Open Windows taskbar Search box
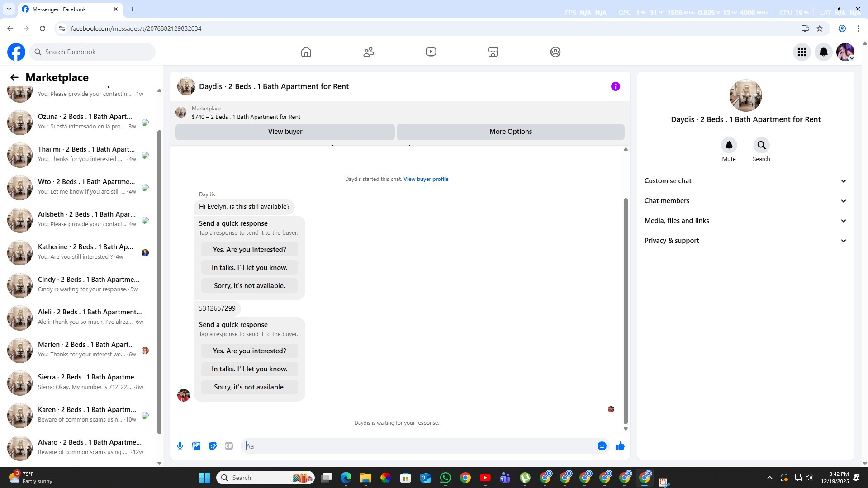The width and height of the screenshot is (868, 488). tap(265, 478)
